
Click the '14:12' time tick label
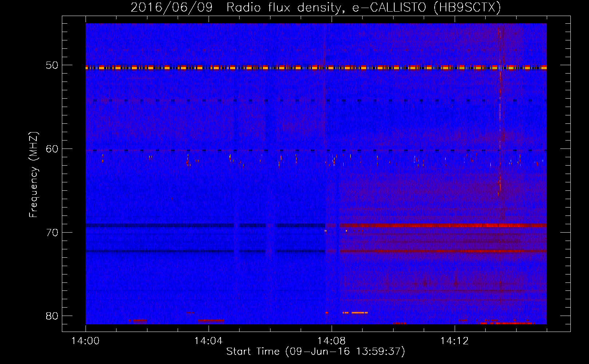(x=454, y=341)
